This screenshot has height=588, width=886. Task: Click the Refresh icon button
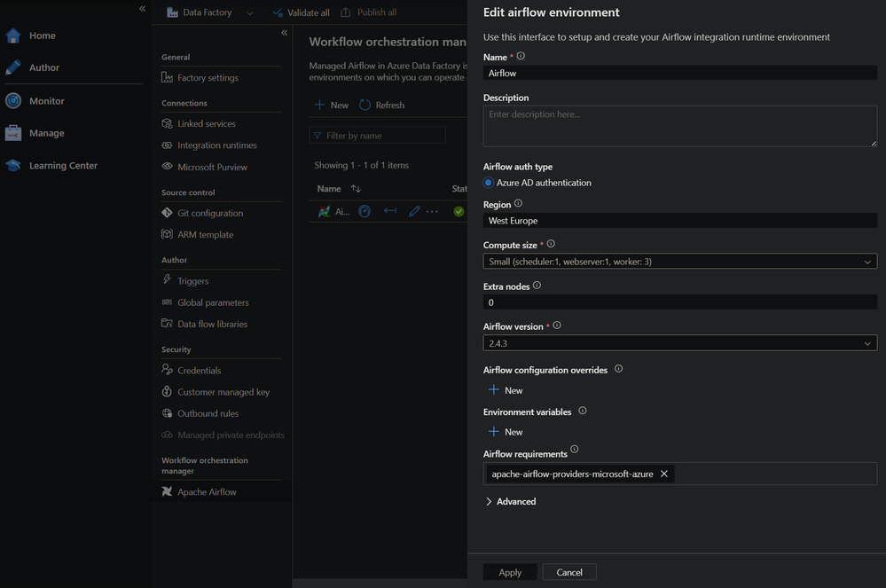tap(365, 105)
